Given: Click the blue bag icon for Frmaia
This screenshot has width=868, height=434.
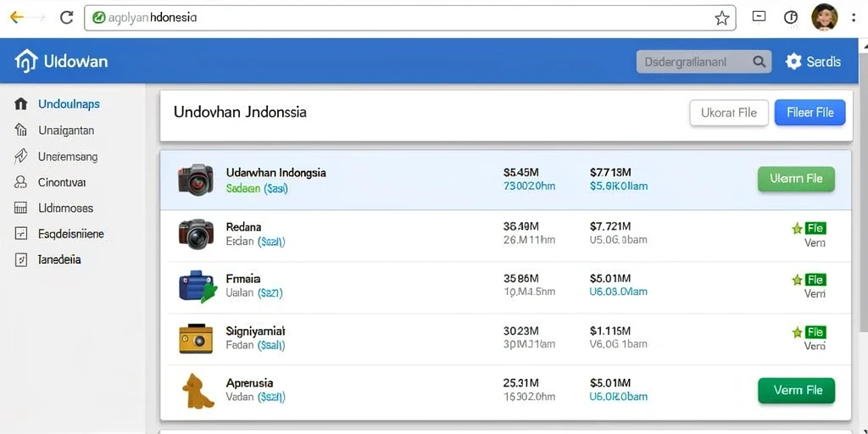Looking at the screenshot, I should tap(197, 286).
